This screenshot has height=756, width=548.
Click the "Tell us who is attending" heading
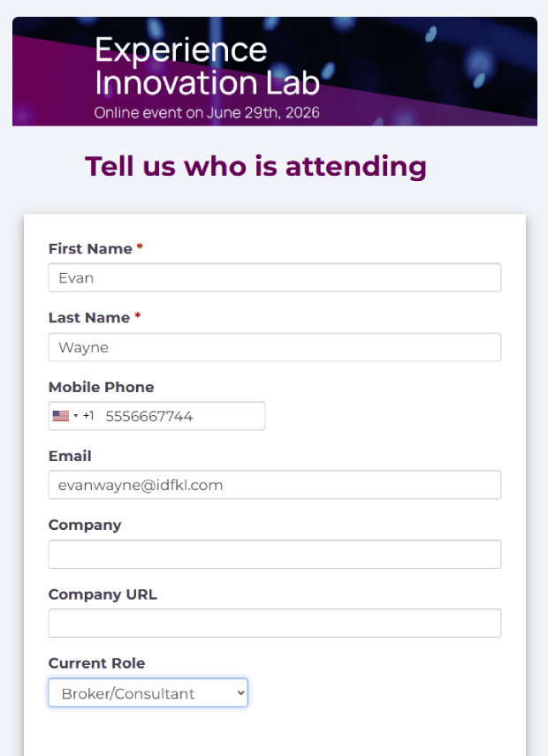point(255,166)
